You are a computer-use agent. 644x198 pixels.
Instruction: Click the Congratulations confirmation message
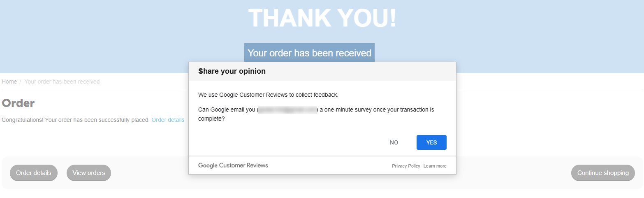click(x=76, y=120)
